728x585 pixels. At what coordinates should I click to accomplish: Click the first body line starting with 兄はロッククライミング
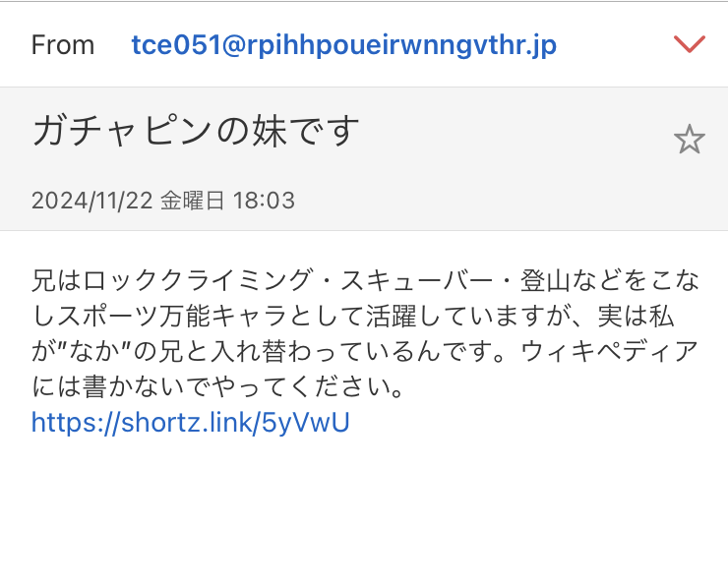pyautogui.click(x=365, y=280)
